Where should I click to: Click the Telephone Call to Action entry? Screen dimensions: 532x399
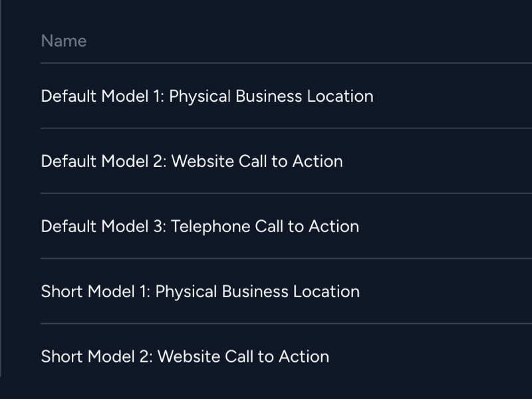coord(200,227)
